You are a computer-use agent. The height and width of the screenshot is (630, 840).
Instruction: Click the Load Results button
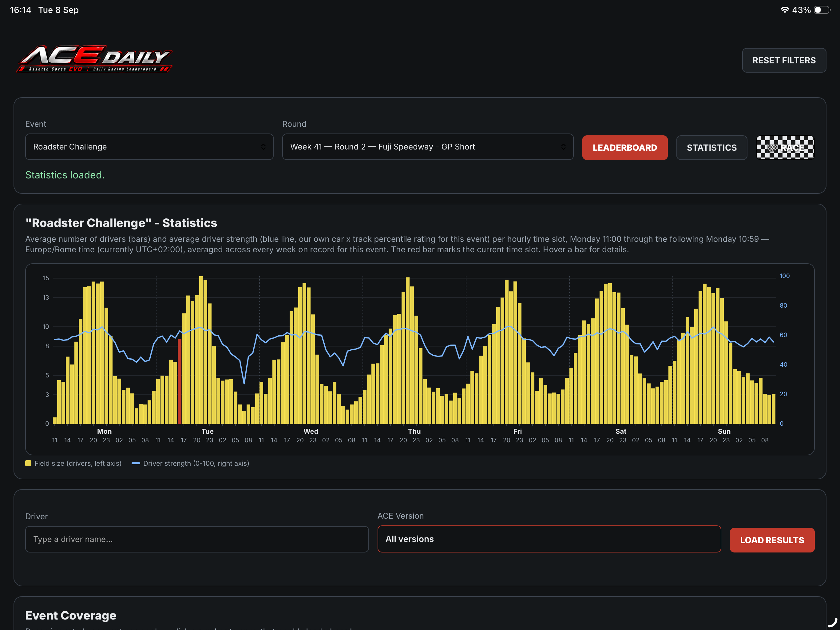point(772,540)
